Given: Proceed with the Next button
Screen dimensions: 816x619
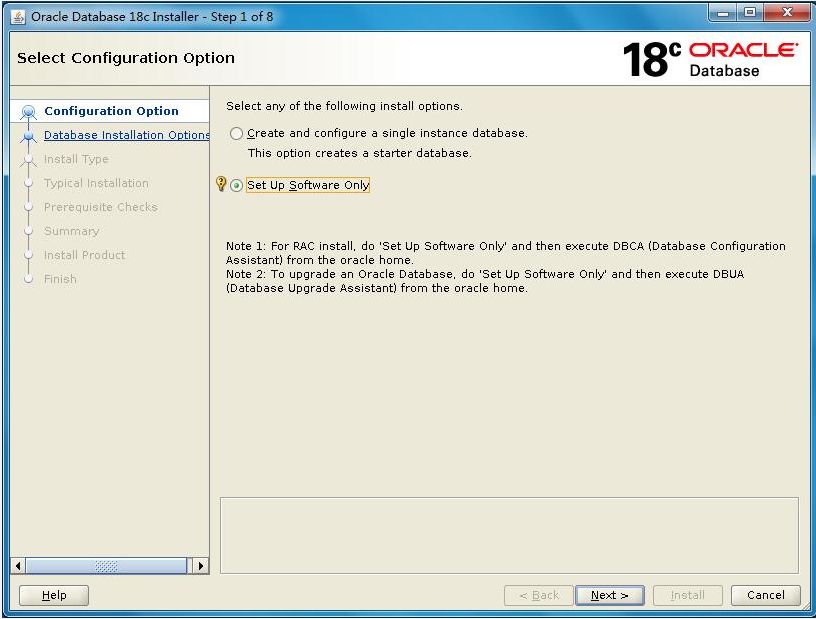Looking at the screenshot, I should [x=609, y=595].
